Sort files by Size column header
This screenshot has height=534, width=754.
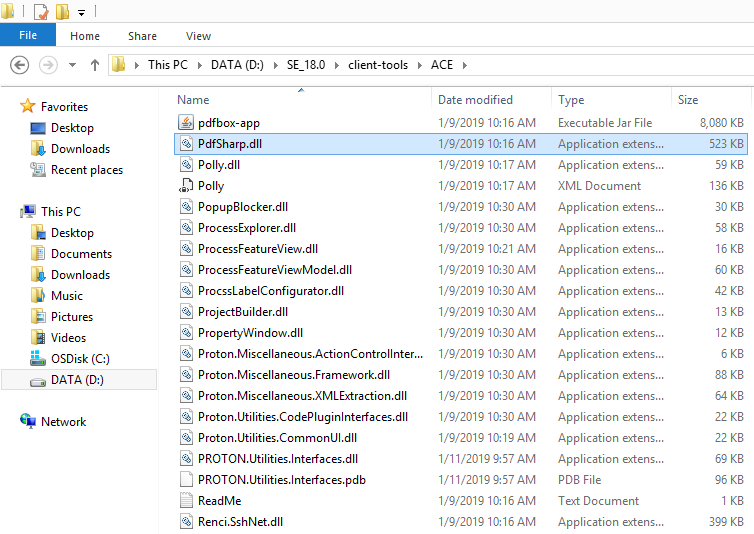(x=688, y=100)
